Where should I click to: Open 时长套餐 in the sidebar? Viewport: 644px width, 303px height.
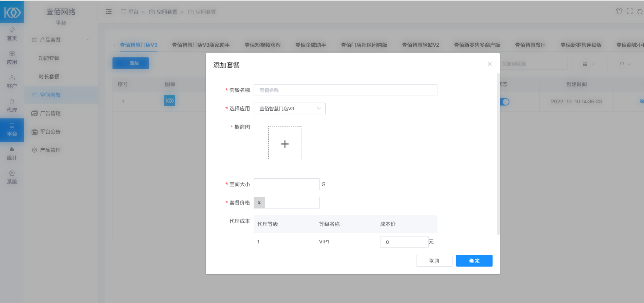point(49,76)
